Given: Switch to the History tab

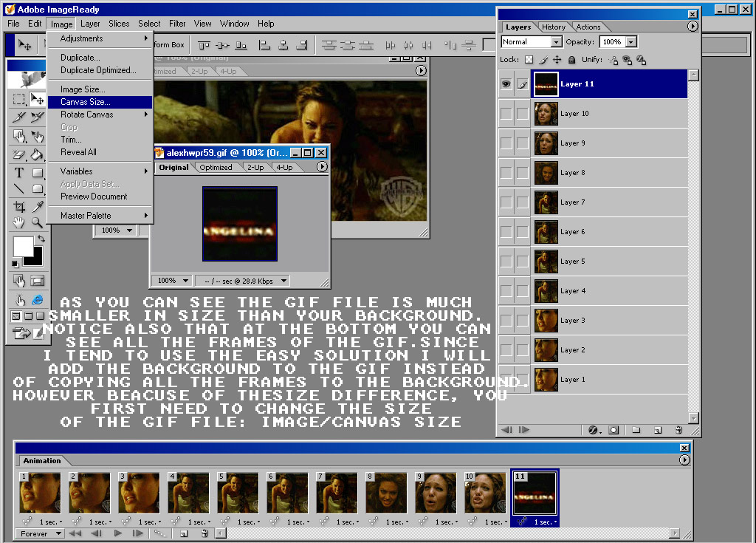Looking at the screenshot, I should tap(554, 27).
